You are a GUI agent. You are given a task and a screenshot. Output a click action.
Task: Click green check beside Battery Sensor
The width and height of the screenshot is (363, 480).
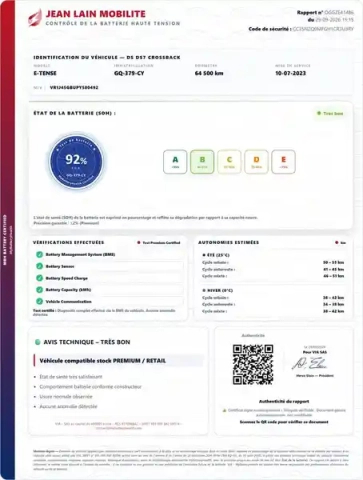pos(39,266)
